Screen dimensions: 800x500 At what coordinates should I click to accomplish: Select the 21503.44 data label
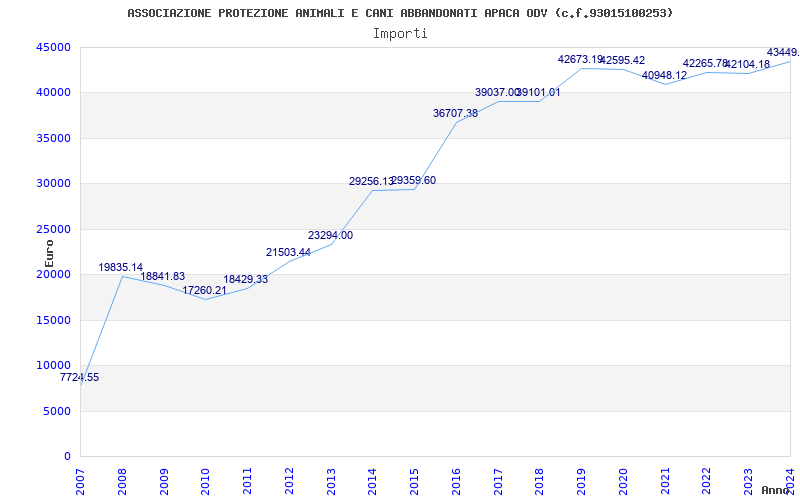tap(288, 253)
